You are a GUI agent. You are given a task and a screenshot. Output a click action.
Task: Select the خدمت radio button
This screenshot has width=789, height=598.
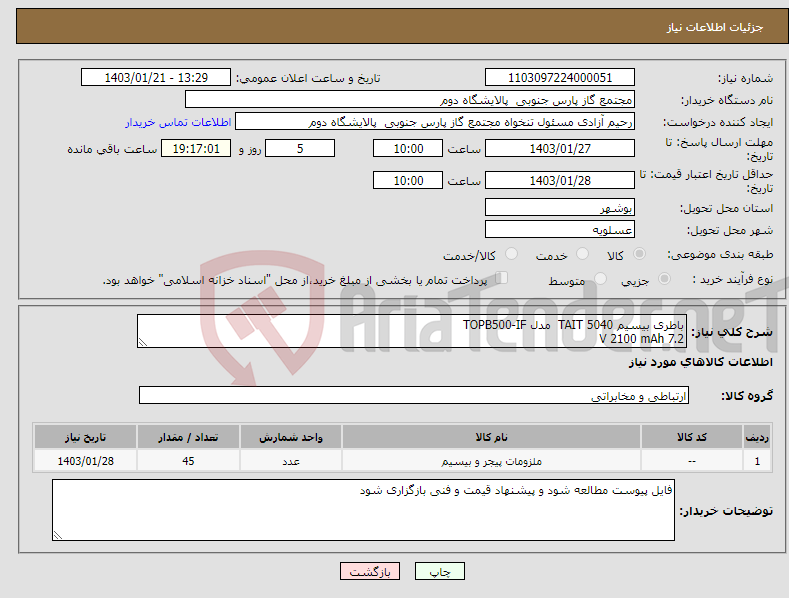tap(582, 254)
